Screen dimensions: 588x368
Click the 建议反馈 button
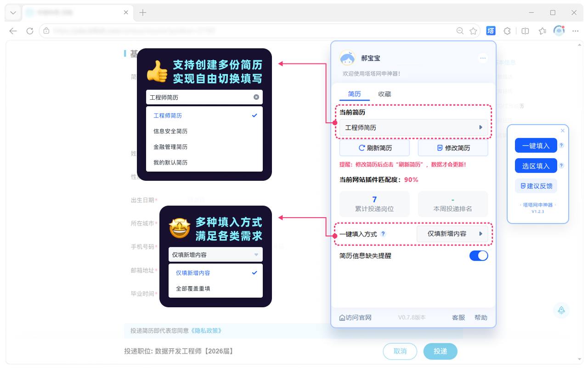(536, 186)
